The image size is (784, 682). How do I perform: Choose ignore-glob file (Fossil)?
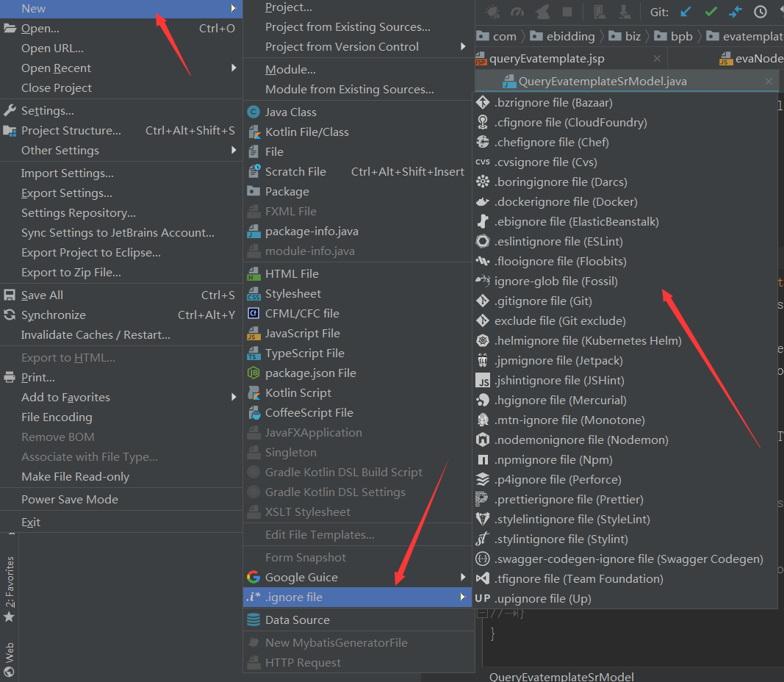pyautogui.click(x=625, y=281)
